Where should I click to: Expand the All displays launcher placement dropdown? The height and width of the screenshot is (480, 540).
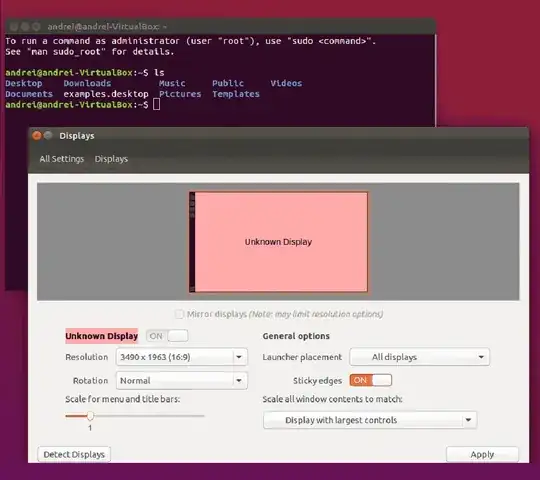tap(419, 357)
